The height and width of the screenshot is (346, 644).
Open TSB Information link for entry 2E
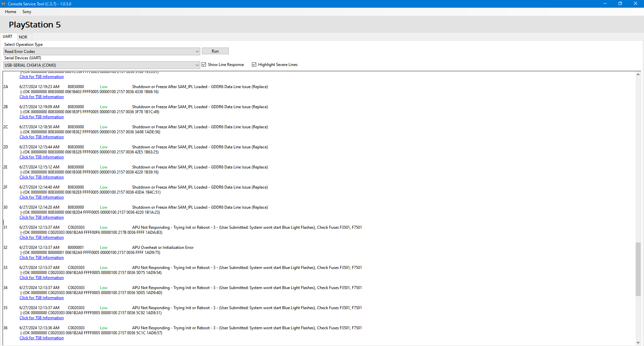click(x=42, y=177)
